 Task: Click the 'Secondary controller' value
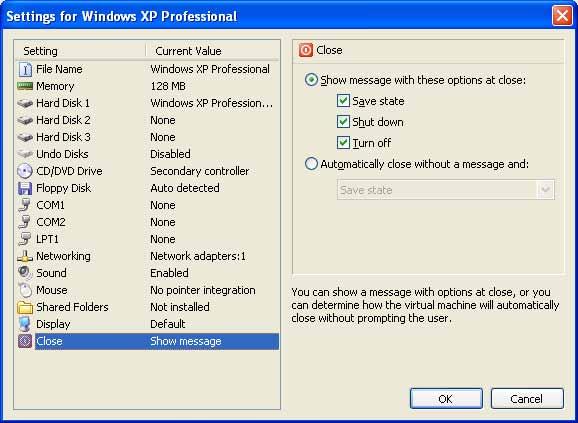pos(200,171)
